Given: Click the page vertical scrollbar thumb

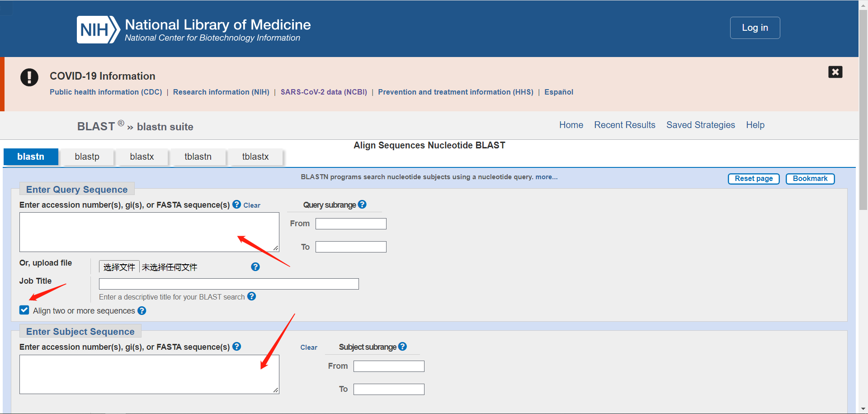Looking at the screenshot, I should (x=863, y=111).
